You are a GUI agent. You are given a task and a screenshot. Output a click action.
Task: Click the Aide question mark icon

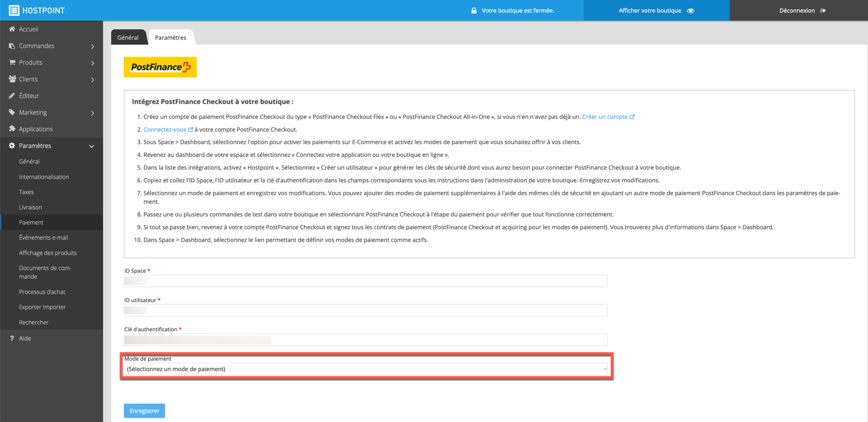[x=12, y=338]
